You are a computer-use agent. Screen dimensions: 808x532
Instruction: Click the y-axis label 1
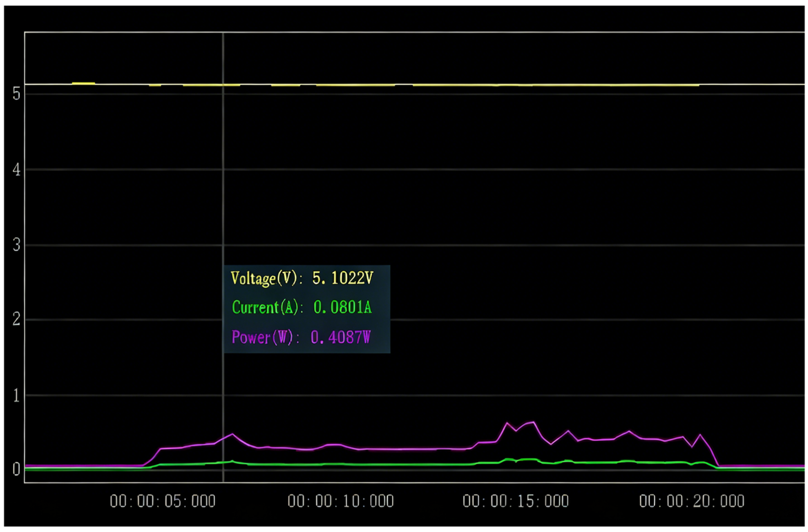(x=16, y=396)
